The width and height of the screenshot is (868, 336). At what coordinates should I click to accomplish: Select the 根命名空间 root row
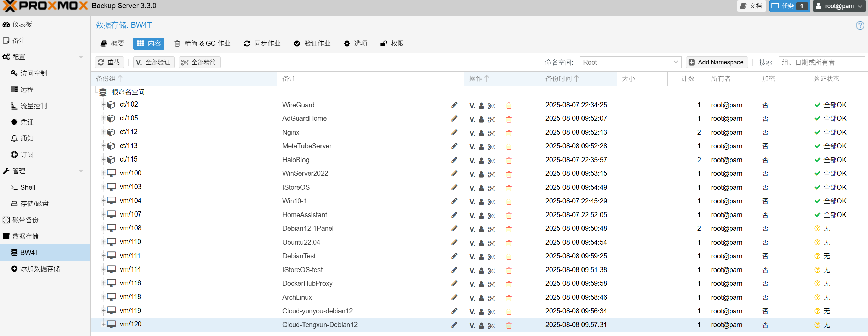pos(479,92)
